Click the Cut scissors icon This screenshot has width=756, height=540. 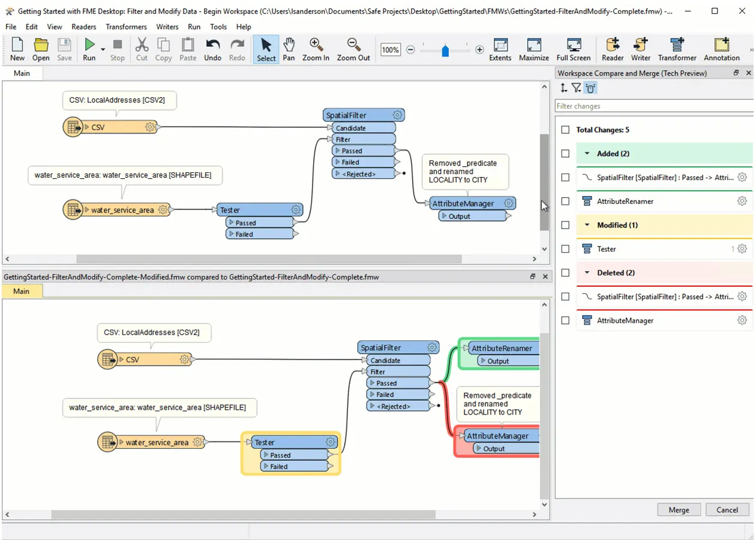pyautogui.click(x=142, y=45)
